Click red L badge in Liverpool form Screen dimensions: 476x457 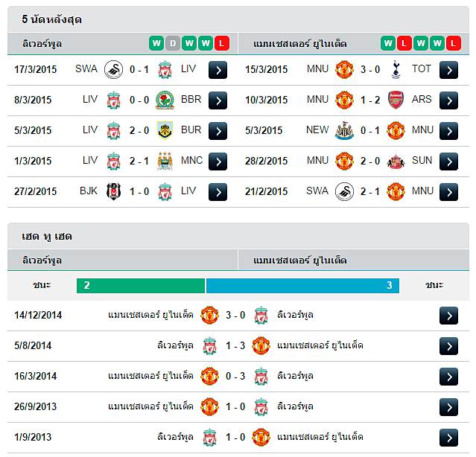pos(222,43)
